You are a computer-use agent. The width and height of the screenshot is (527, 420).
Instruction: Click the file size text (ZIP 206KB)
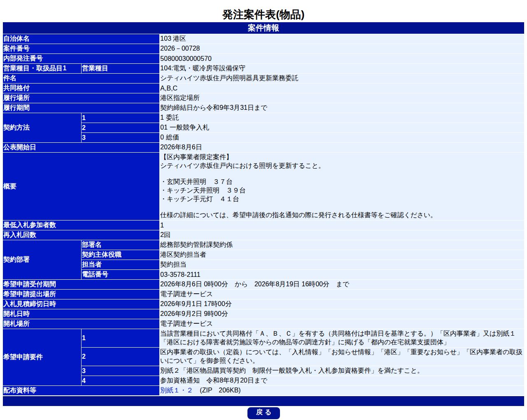coord(220,390)
